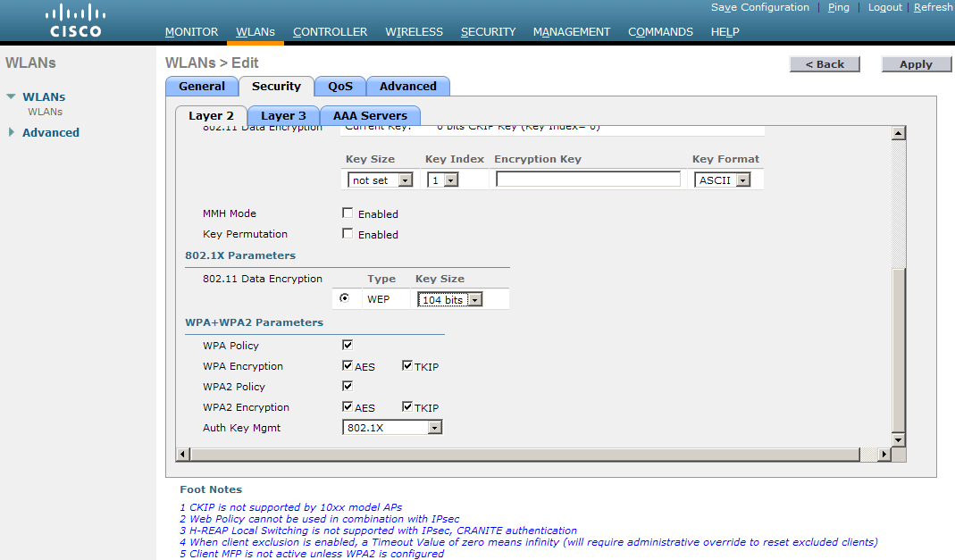The image size is (955, 560).
Task: Toggle WPA2 Encryption AES checkbox
Action: (348, 406)
